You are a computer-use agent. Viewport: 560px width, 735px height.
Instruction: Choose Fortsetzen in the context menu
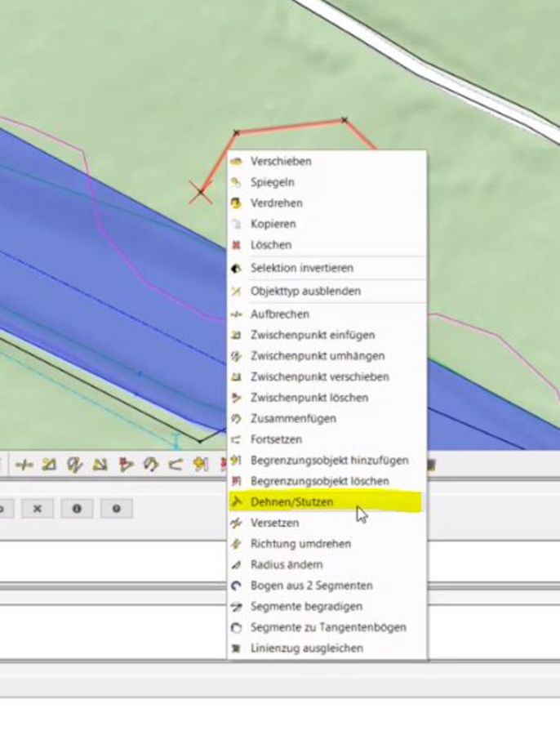tap(327, 439)
